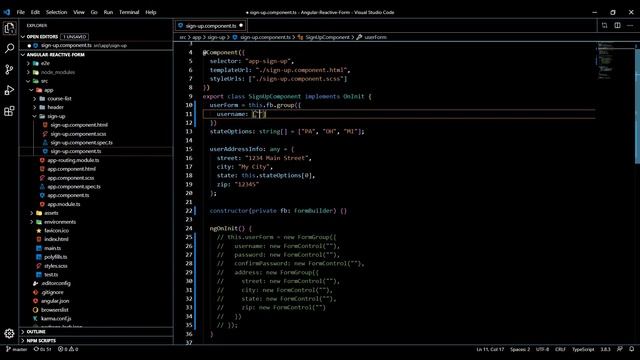
Task: Expand the environments folder
Action: pyautogui.click(x=32, y=222)
